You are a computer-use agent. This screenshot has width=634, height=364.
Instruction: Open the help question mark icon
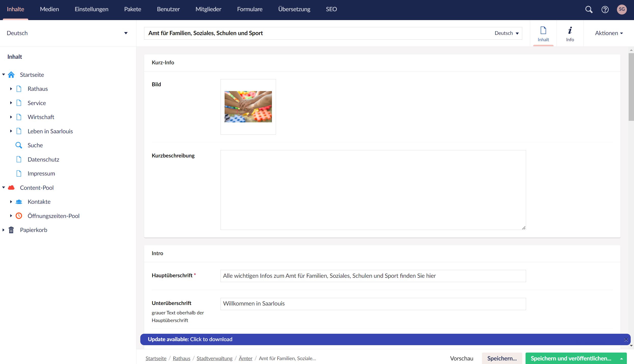[605, 9]
